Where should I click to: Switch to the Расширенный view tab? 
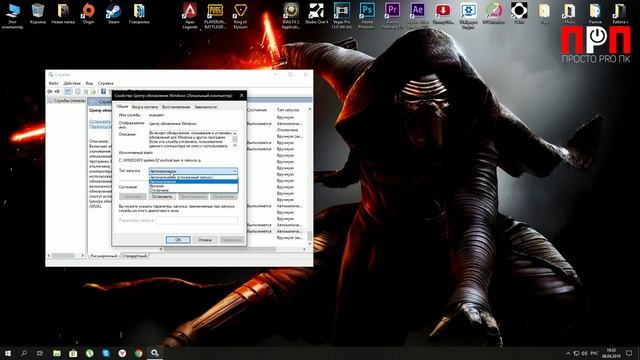click(x=104, y=256)
